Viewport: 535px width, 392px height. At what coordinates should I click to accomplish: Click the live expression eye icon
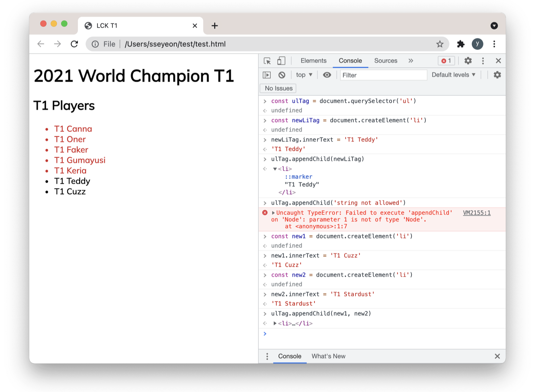pos(327,75)
